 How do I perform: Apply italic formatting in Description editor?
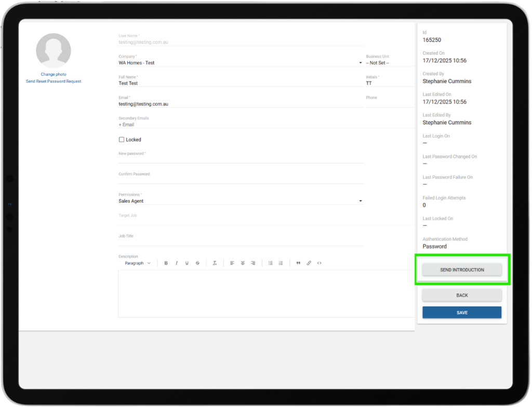pyautogui.click(x=177, y=263)
